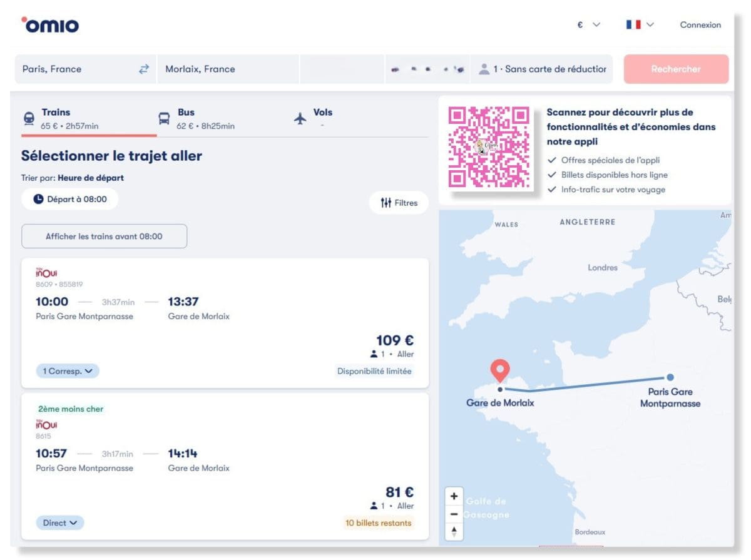751x560 pixels.
Task: Click the 3h17min duration
Action: (118, 454)
